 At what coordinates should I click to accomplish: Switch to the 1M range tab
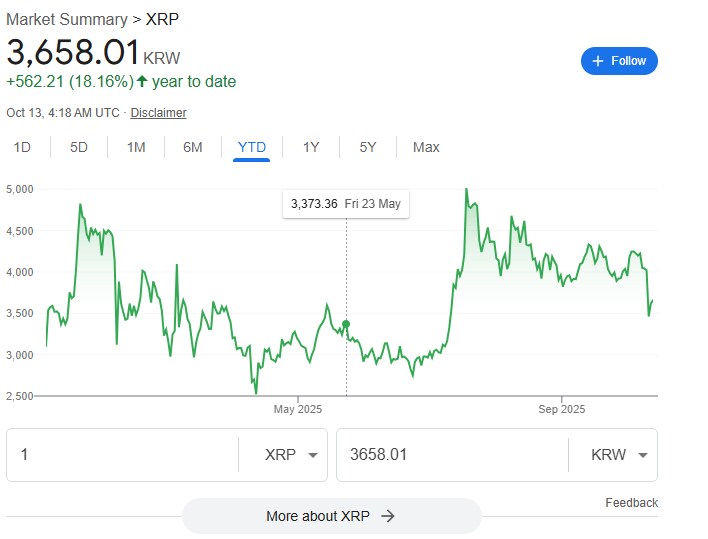click(136, 147)
